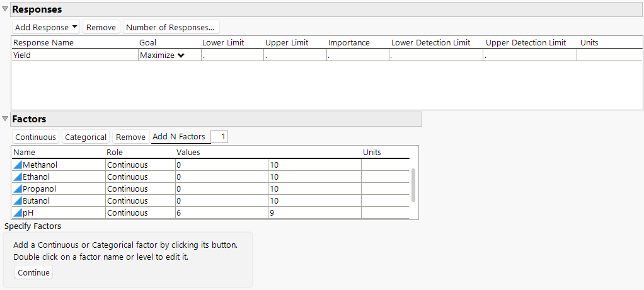The image size is (644, 290).
Task: Click the Continuous role of Butanol
Action: [127, 201]
